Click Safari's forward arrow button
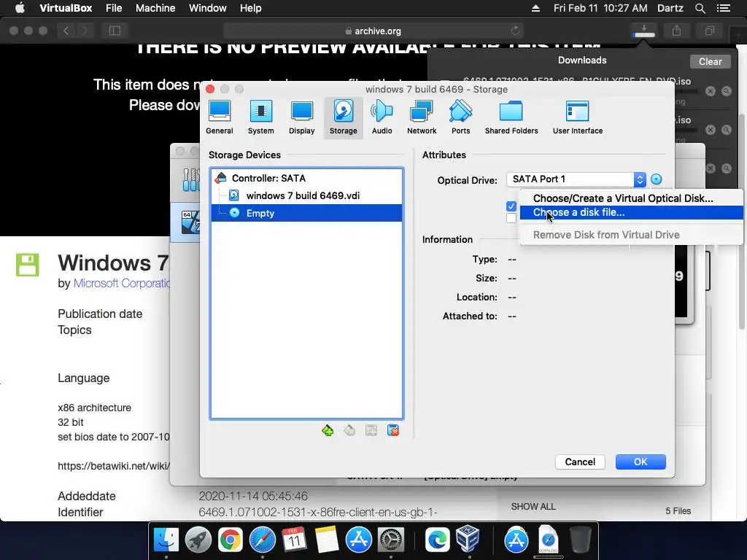The height and width of the screenshot is (560, 747). 85,31
